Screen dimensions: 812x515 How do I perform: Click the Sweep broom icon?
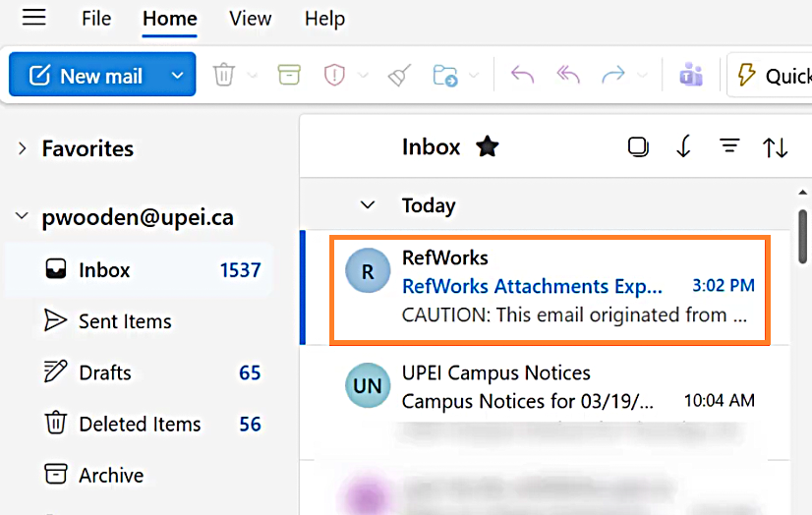coord(399,76)
